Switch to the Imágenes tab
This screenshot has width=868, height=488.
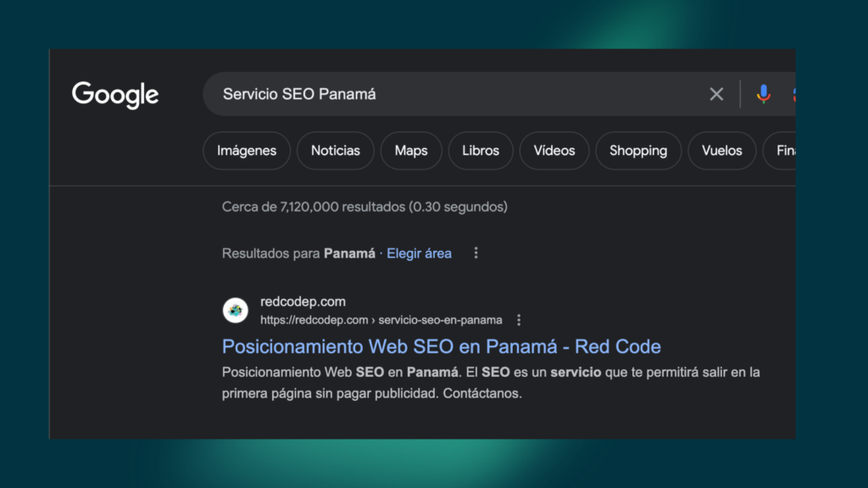pos(246,150)
